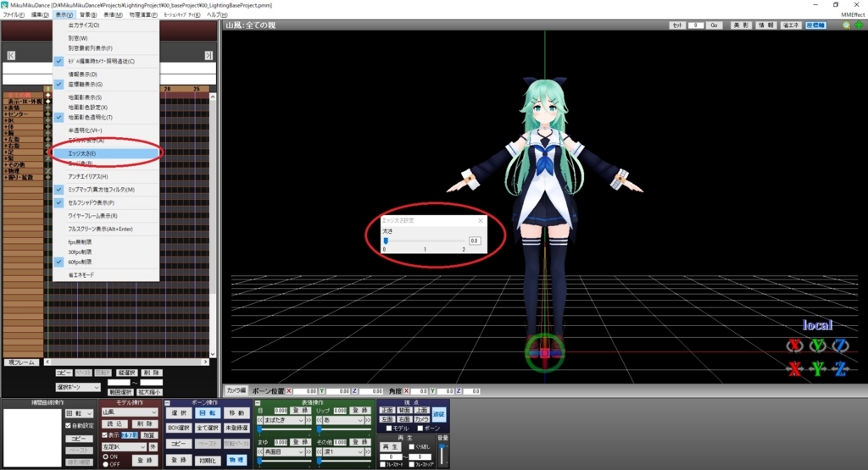Jump to last frame with >| icon

[209, 55]
